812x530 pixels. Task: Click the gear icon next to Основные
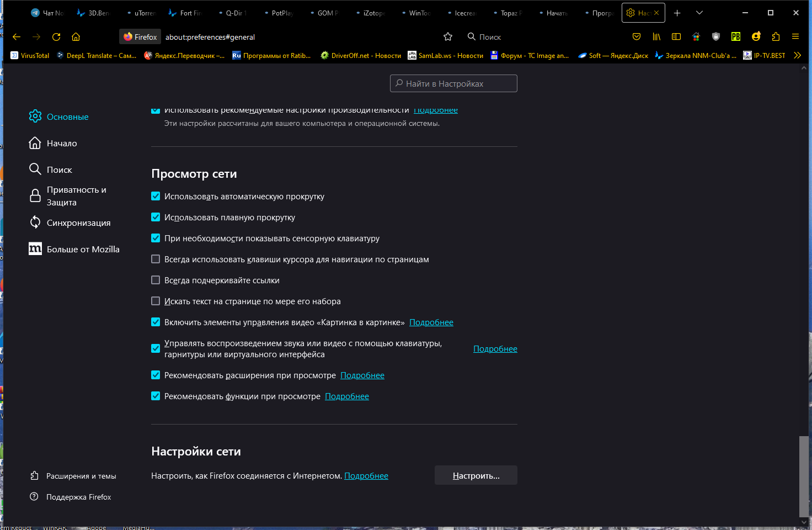tap(35, 116)
